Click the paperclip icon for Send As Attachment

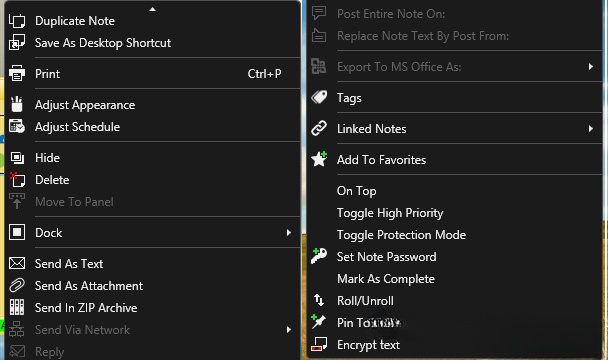coord(17,286)
